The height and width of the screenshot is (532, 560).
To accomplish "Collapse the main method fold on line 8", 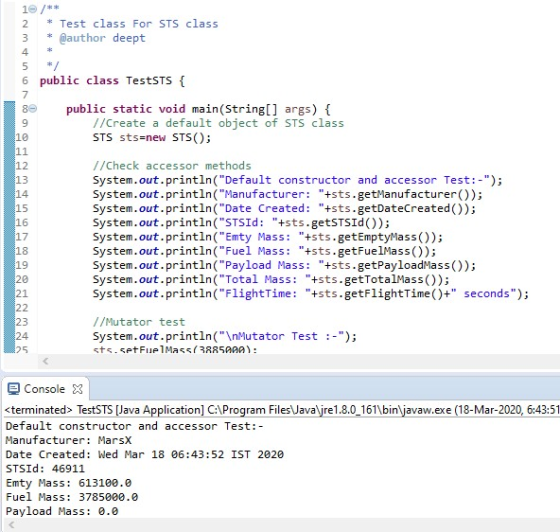I will [x=32, y=109].
